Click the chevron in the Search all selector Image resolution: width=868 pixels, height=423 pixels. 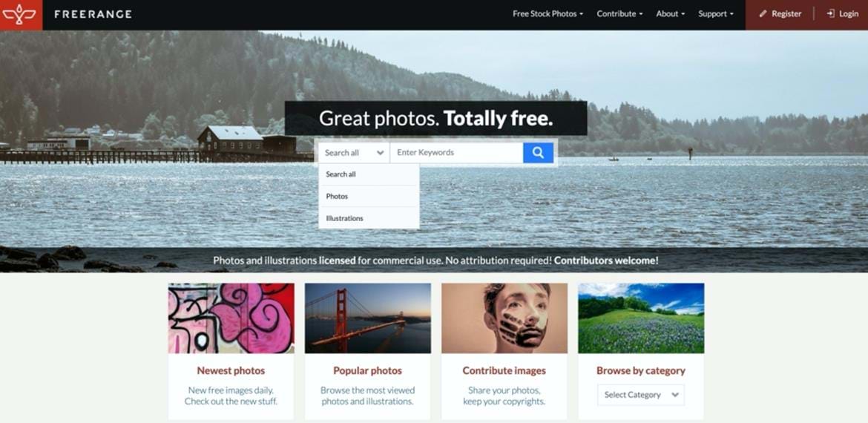pos(381,154)
